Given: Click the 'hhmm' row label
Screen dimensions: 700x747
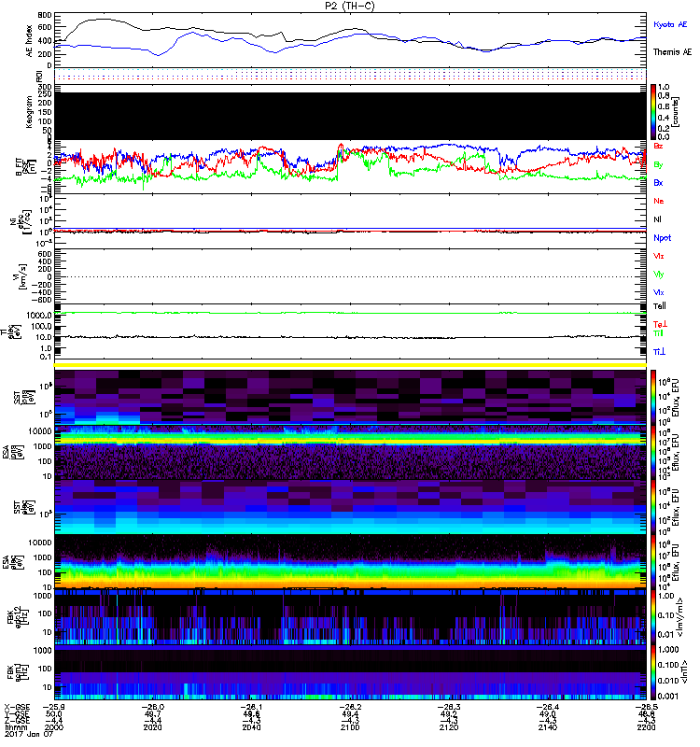Looking at the screenshot, I should [x=14, y=727].
